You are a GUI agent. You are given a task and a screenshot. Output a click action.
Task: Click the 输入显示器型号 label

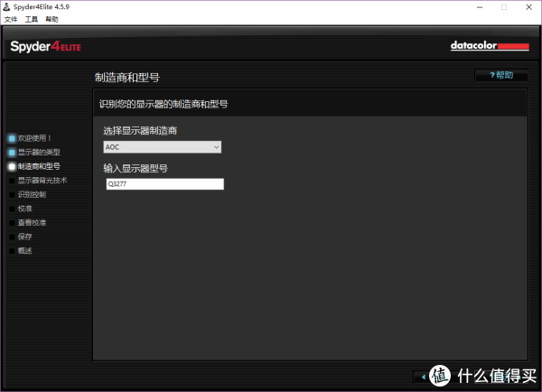[x=135, y=168]
